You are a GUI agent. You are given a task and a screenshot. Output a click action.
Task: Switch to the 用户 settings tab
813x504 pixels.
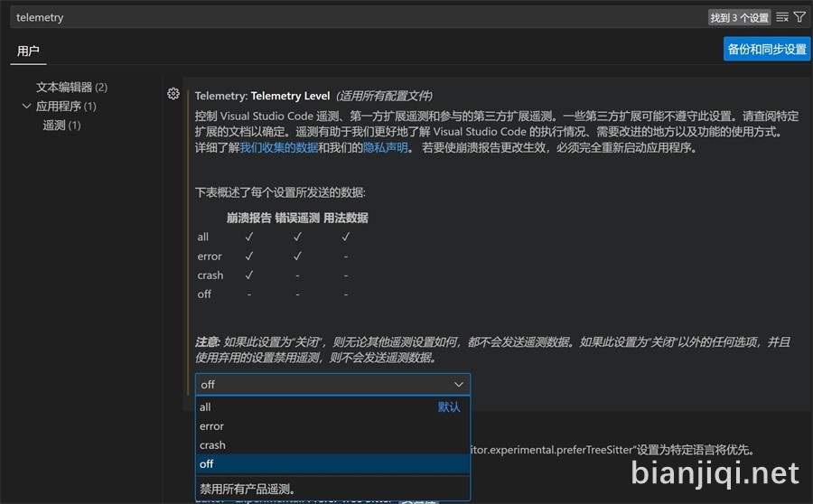(x=28, y=51)
